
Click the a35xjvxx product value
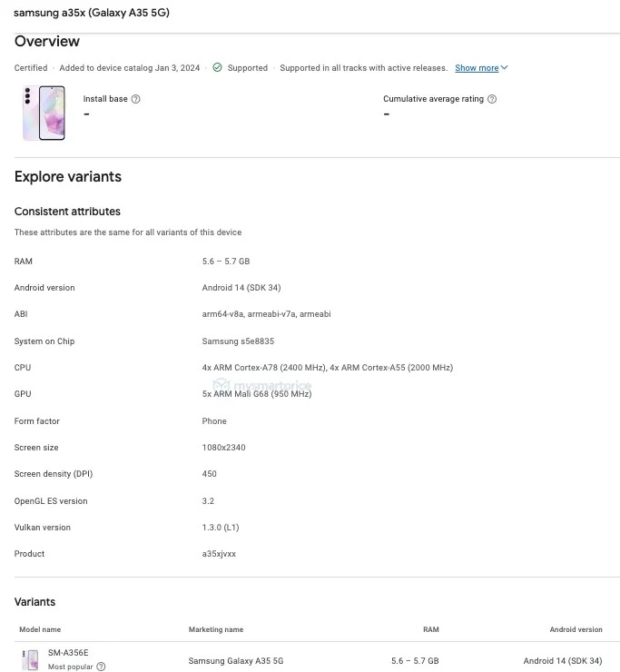(219, 554)
